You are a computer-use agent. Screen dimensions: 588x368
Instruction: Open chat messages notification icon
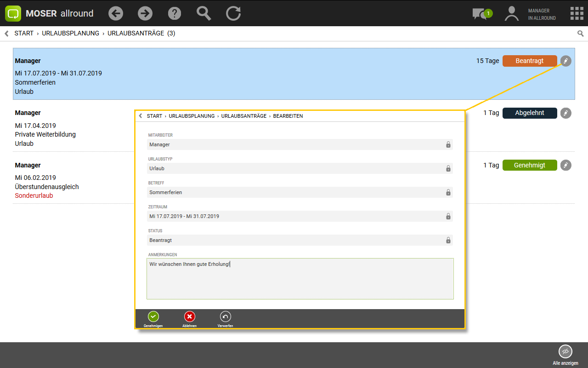(x=481, y=14)
